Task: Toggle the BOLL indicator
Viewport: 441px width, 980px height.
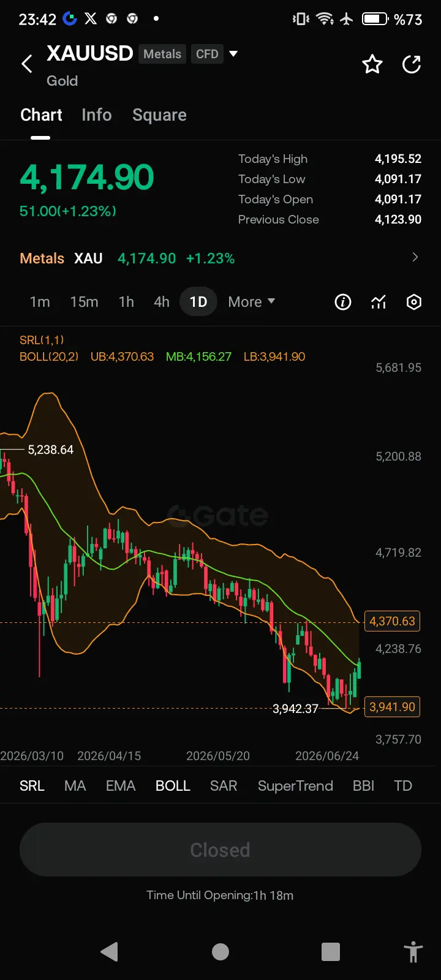Action: pos(173,786)
